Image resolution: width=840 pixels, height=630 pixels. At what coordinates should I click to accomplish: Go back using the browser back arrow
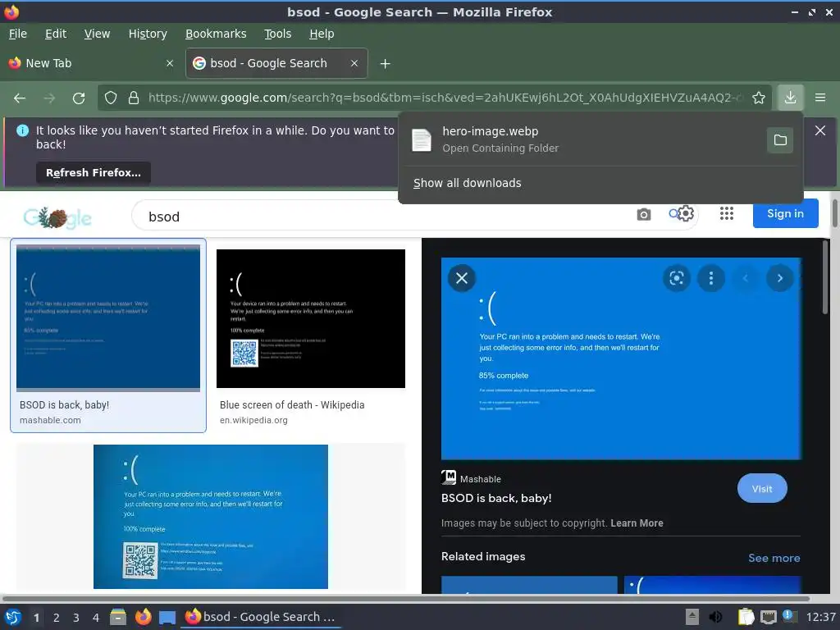click(20, 98)
